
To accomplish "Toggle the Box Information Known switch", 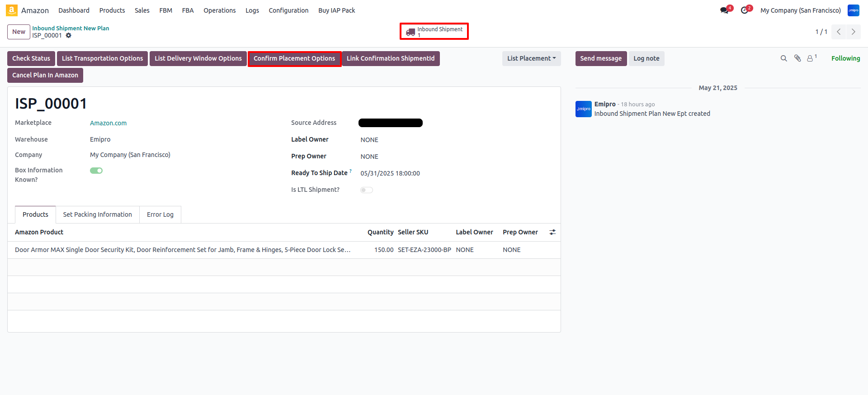I will coord(96,171).
